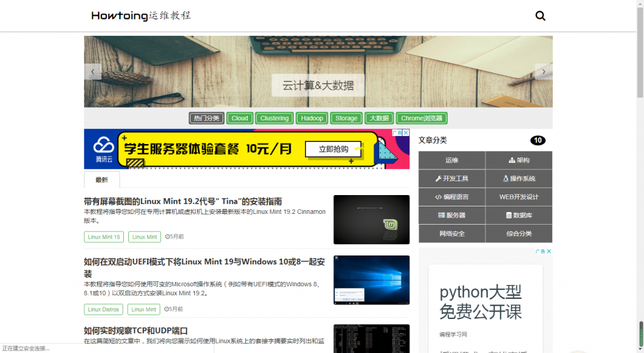Open the UEFI dual-boot Linux Mint 19 article

click(204, 267)
